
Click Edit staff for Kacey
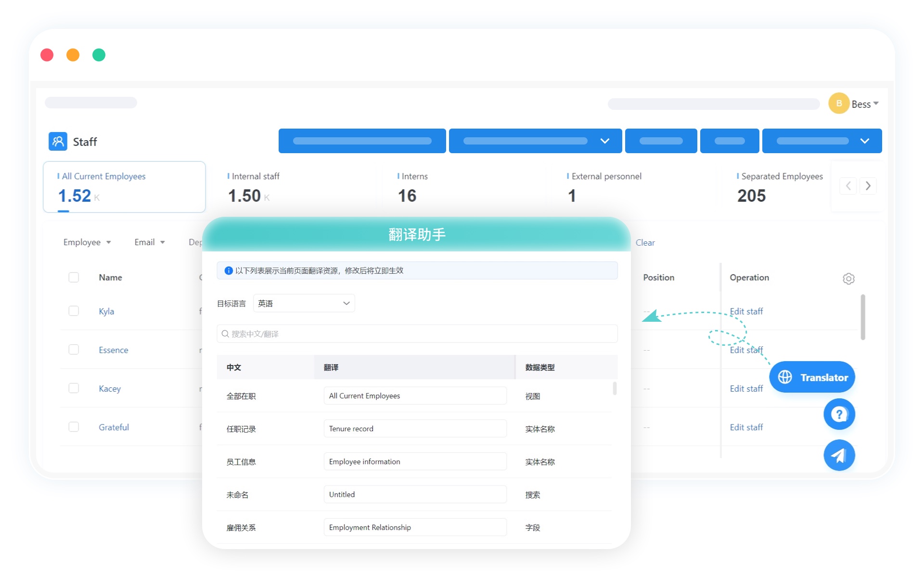(x=746, y=389)
